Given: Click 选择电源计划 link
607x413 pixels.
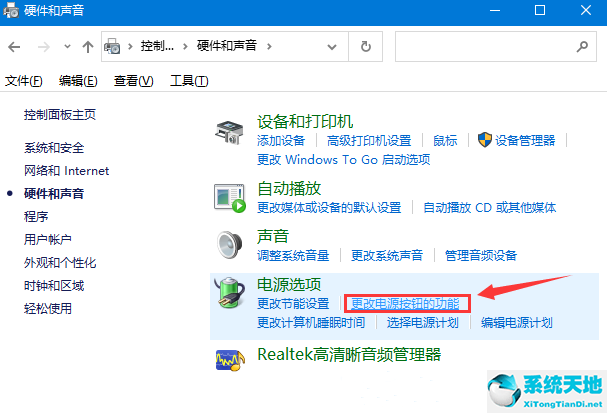Looking at the screenshot, I should [423, 322].
